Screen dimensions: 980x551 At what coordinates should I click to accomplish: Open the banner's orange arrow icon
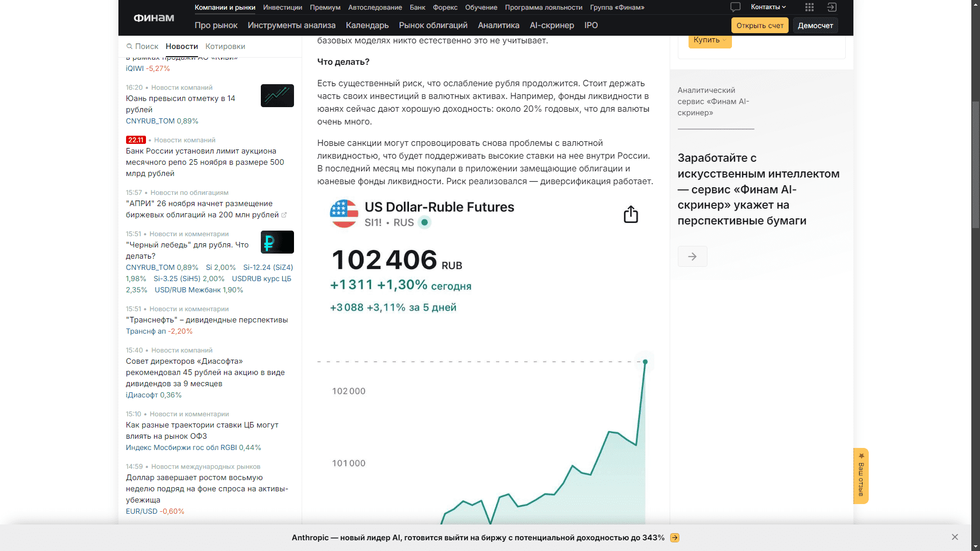(x=675, y=538)
